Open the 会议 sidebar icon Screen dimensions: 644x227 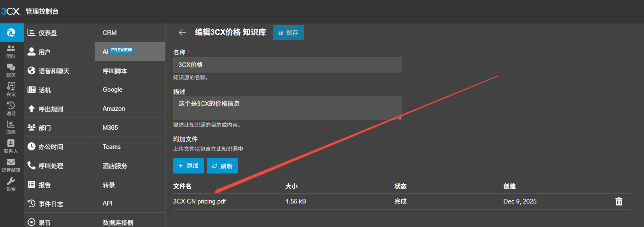tap(11, 90)
